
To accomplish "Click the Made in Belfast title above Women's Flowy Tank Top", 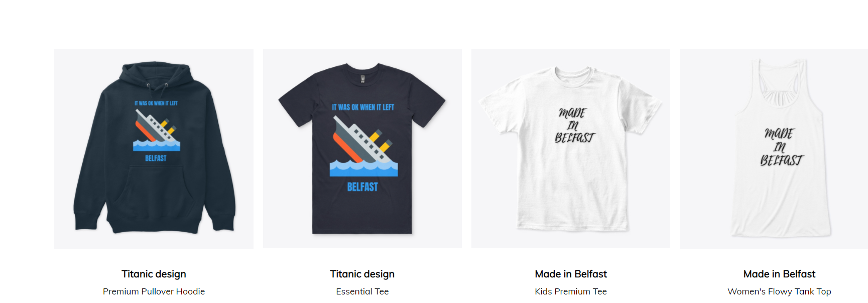I will [x=780, y=274].
